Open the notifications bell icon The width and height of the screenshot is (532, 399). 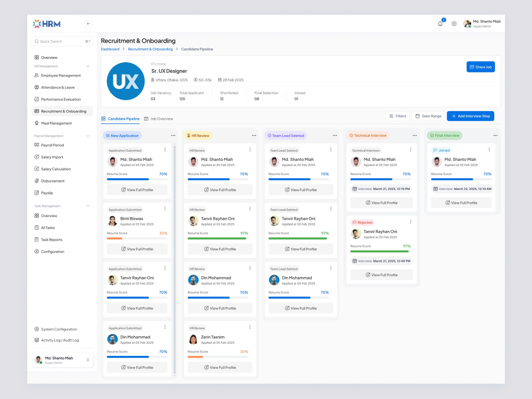(x=440, y=24)
